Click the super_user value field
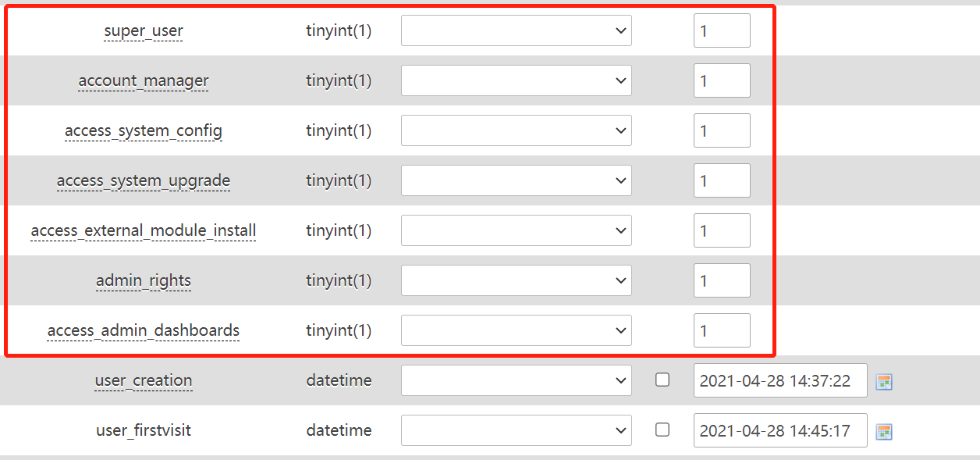The height and width of the screenshot is (460, 980). click(x=722, y=30)
